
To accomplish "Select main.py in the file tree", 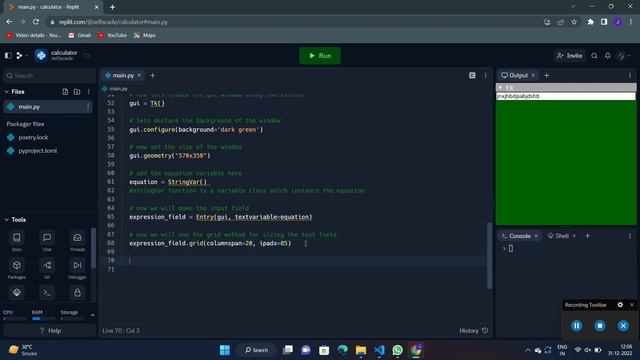I will point(48,107).
